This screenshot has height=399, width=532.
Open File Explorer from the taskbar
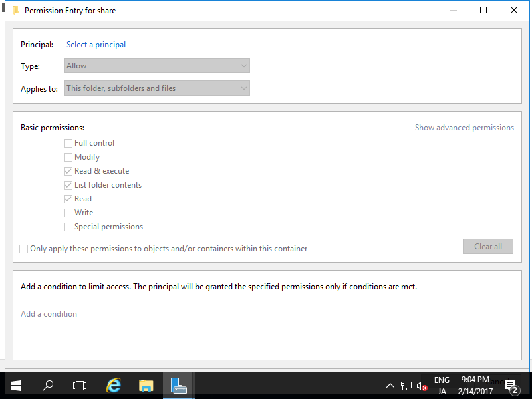[146, 385]
